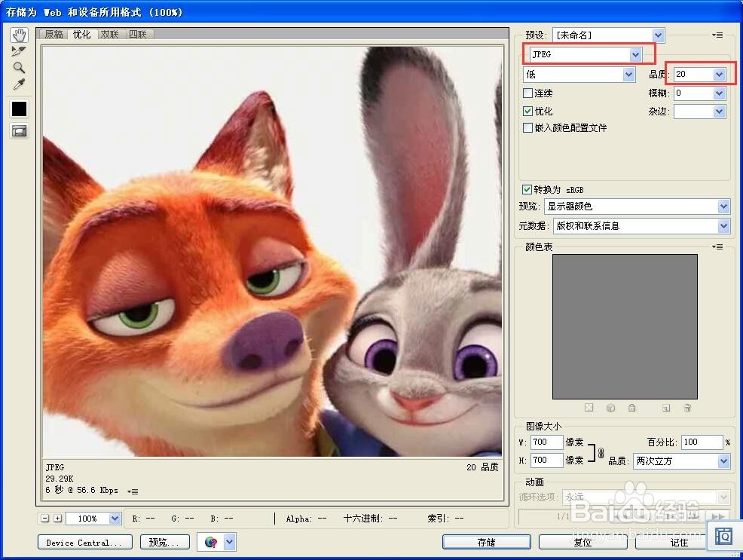Click the 20 品质 text below preview
743x560 pixels.
click(x=482, y=467)
